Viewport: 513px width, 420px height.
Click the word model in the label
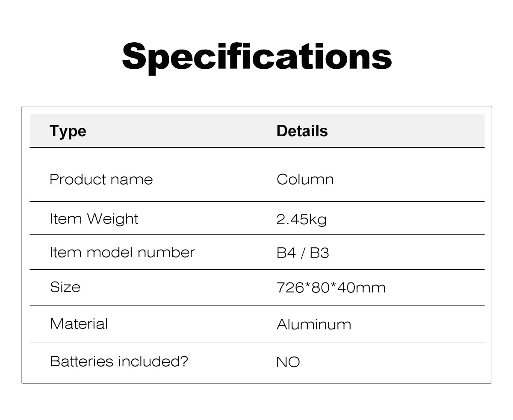[109, 253]
